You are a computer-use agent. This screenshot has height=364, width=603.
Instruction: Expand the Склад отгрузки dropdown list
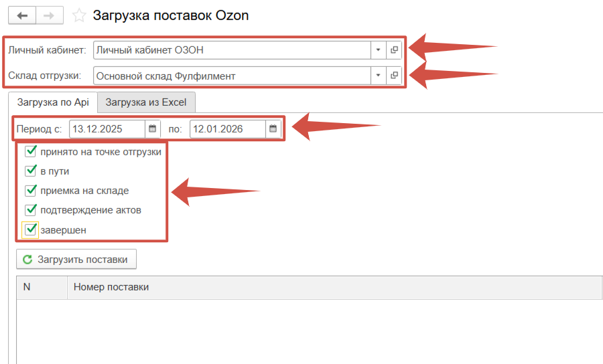(x=379, y=76)
